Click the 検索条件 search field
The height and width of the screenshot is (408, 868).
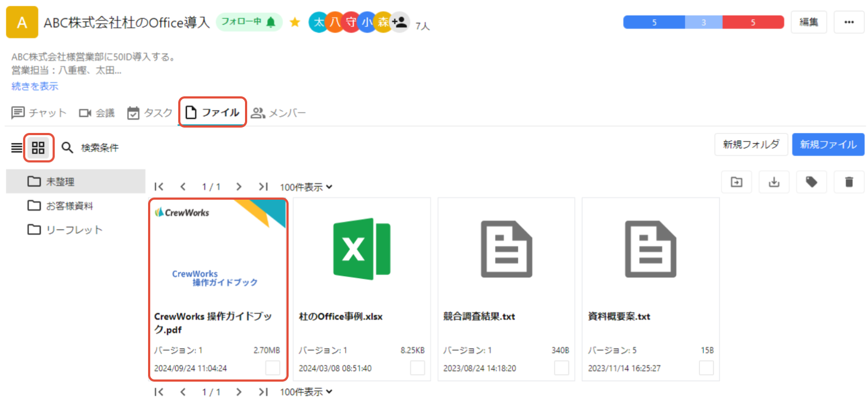[100, 147]
